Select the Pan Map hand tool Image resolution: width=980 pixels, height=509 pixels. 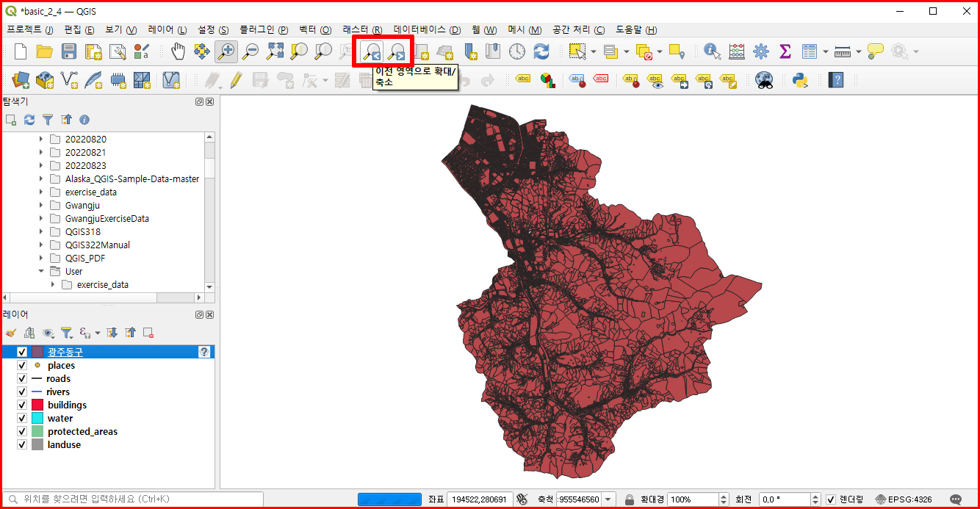click(178, 51)
